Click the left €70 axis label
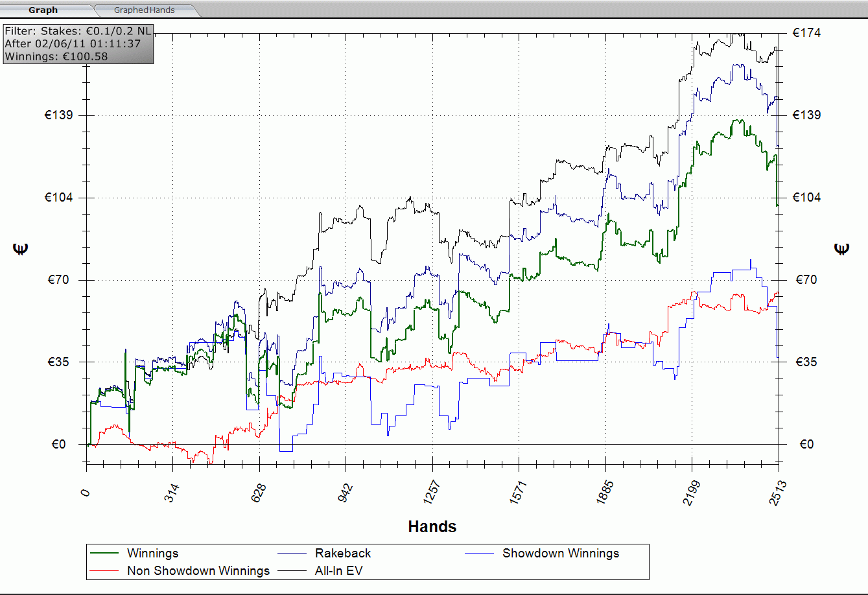 click(x=60, y=280)
